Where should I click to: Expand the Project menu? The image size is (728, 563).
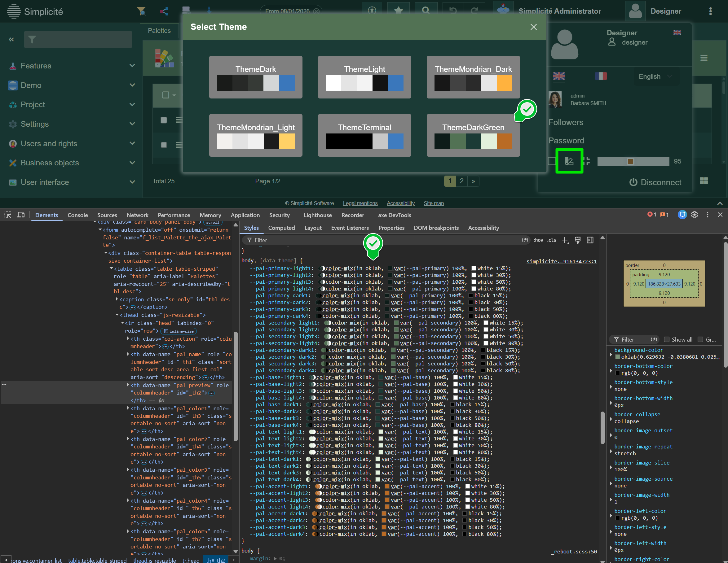point(72,105)
